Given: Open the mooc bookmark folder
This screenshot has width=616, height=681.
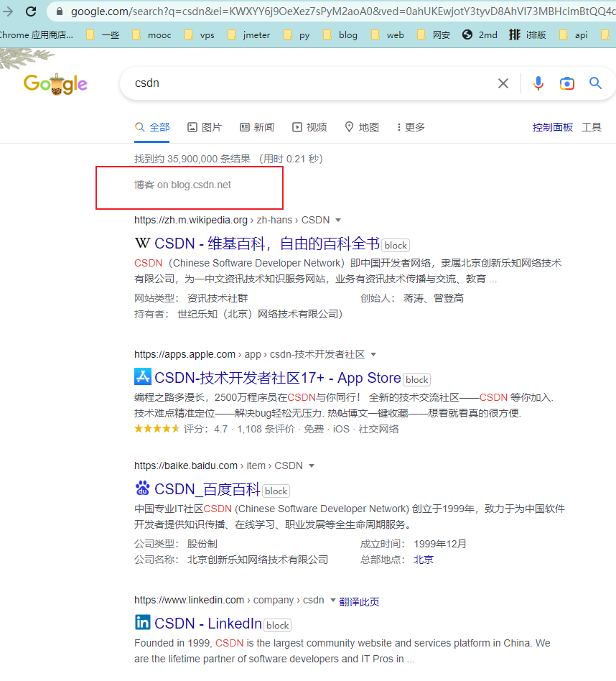Looking at the screenshot, I should (x=151, y=34).
